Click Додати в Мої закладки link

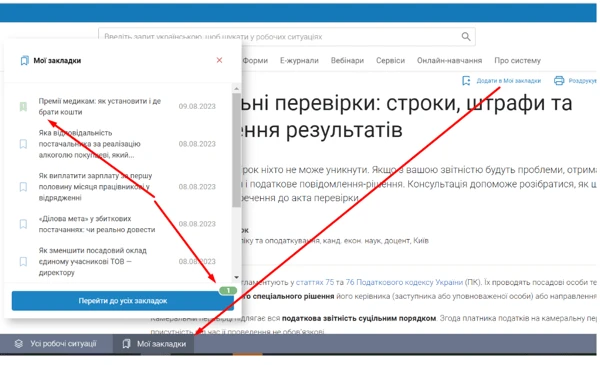[x=509, y=81]
